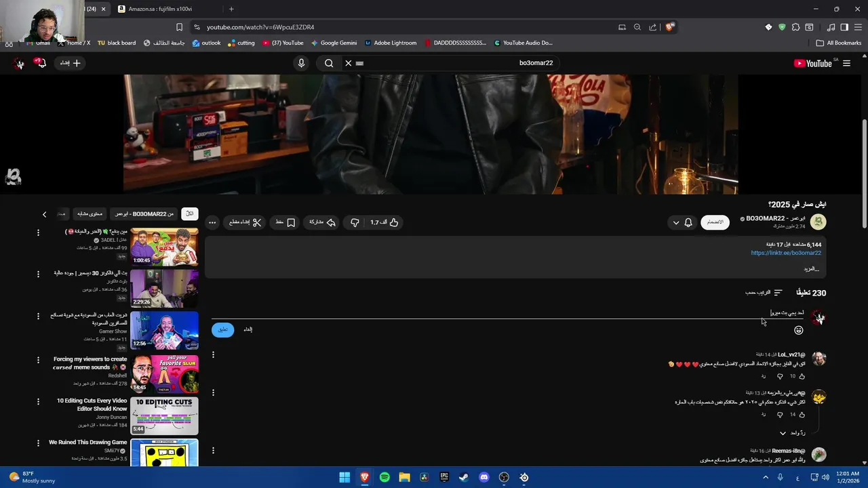Like the comment by @LoL_wv21

pos(802,376)
